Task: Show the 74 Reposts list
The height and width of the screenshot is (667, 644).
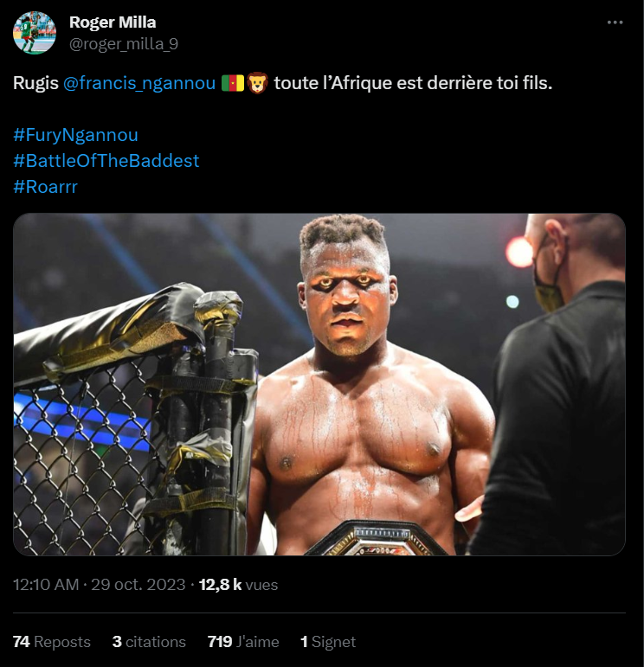Action: (52, 642)
